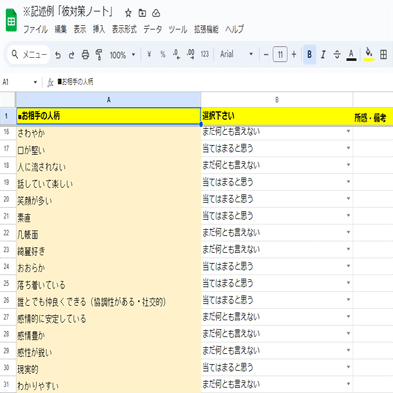Open the 表示 menu
393x393 pixels.
80,29
